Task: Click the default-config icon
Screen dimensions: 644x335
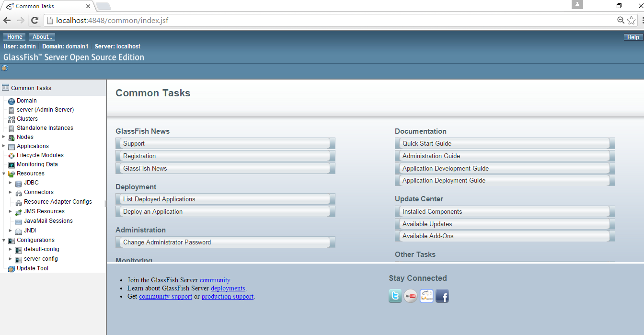Action: [x=19, y=250]
